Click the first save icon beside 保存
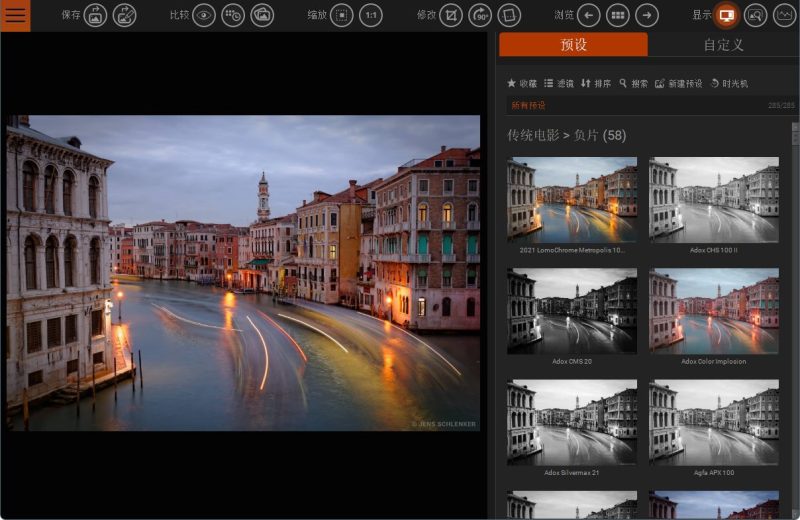The width and height of the screenshot is (800, 520). click(x=95, y=15)
